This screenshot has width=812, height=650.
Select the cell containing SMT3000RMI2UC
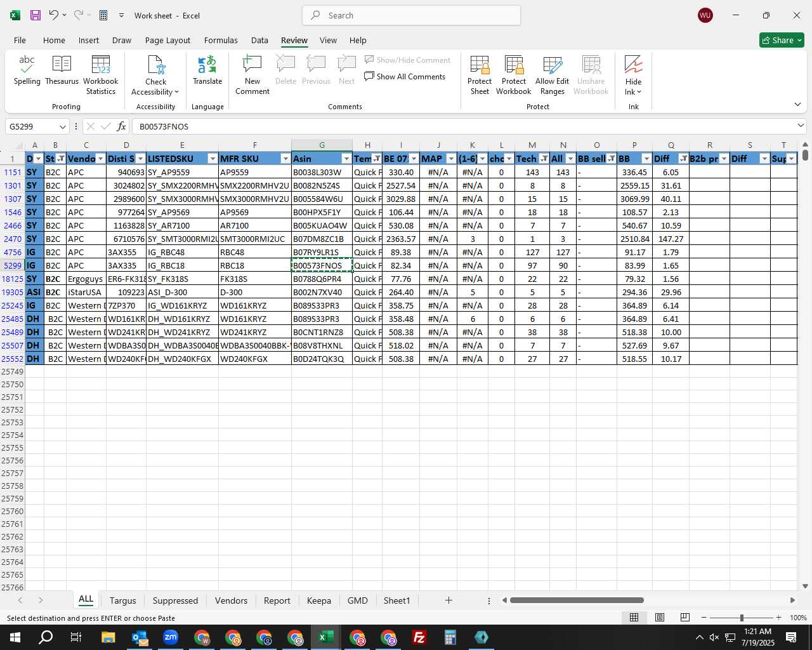tap(254, 239)
